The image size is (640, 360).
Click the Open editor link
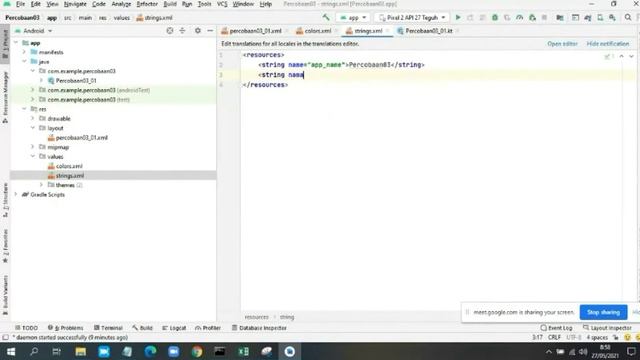562,44
